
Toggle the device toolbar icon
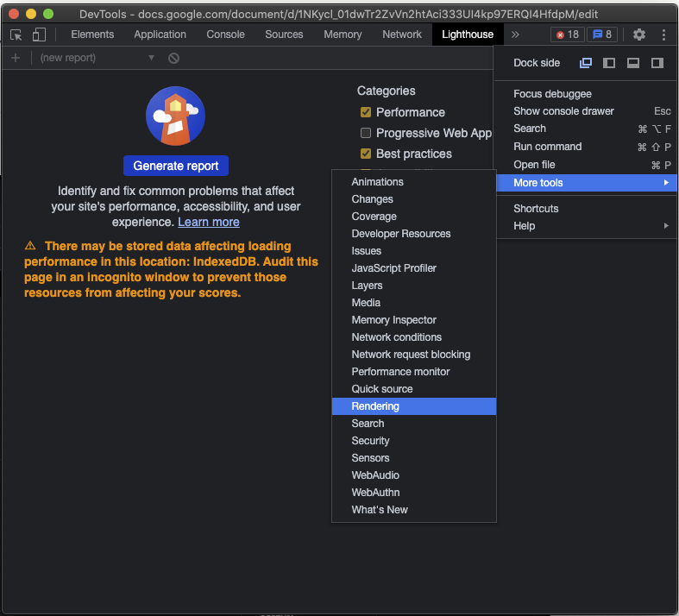(39, 35)
